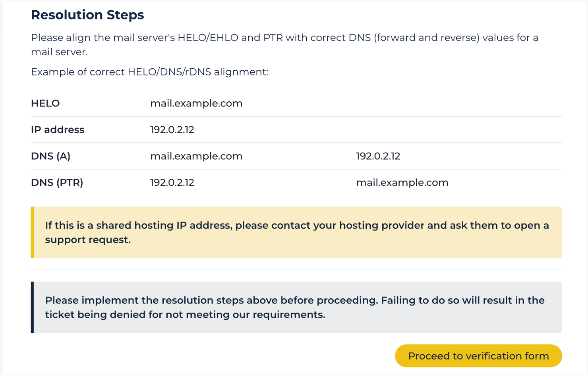Select the DNS (PTR) row label

57,183
